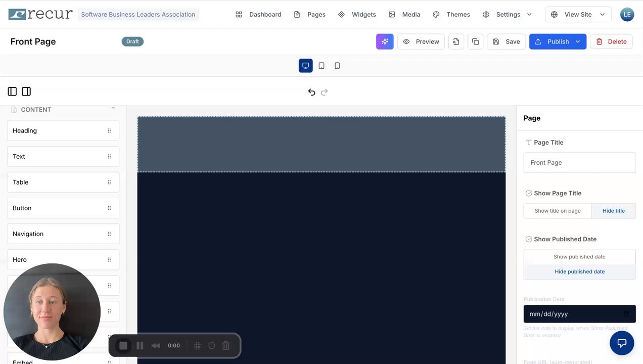Select the Hero content block

63,259
